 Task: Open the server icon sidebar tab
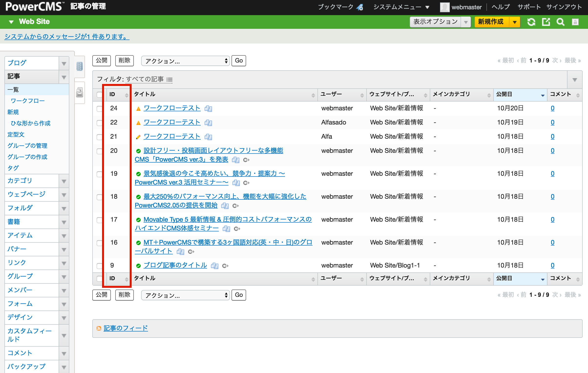coord(80,66)
